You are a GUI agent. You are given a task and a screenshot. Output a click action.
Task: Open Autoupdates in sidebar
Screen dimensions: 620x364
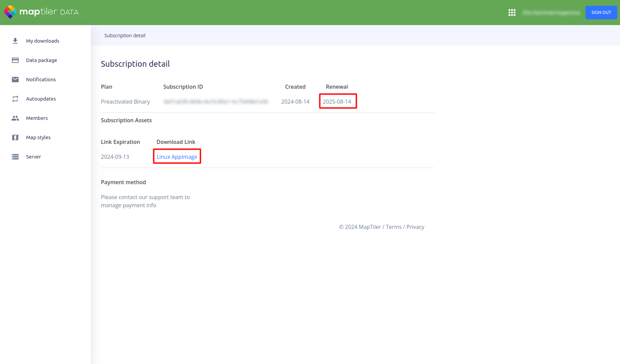pyautogui.click(x=41, y=99)
